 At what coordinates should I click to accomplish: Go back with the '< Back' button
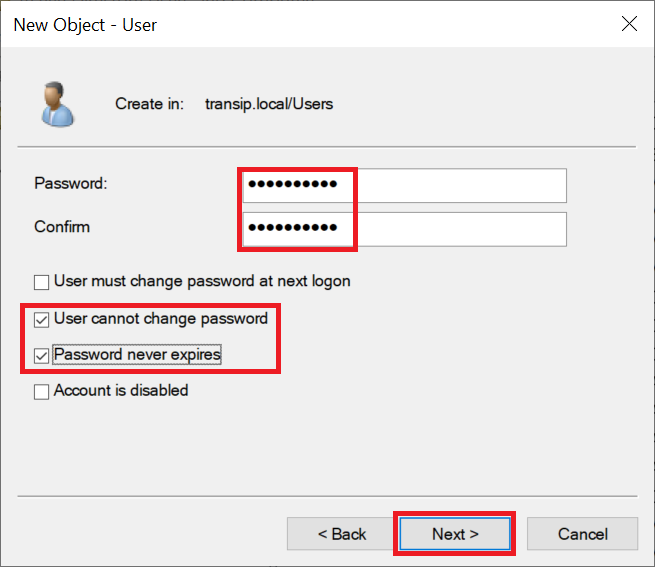tap(342, 534)
